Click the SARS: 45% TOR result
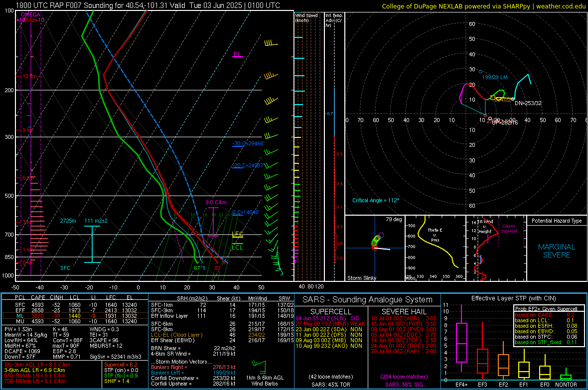Screen dimensions: 588x390 [x=331, y=385]
